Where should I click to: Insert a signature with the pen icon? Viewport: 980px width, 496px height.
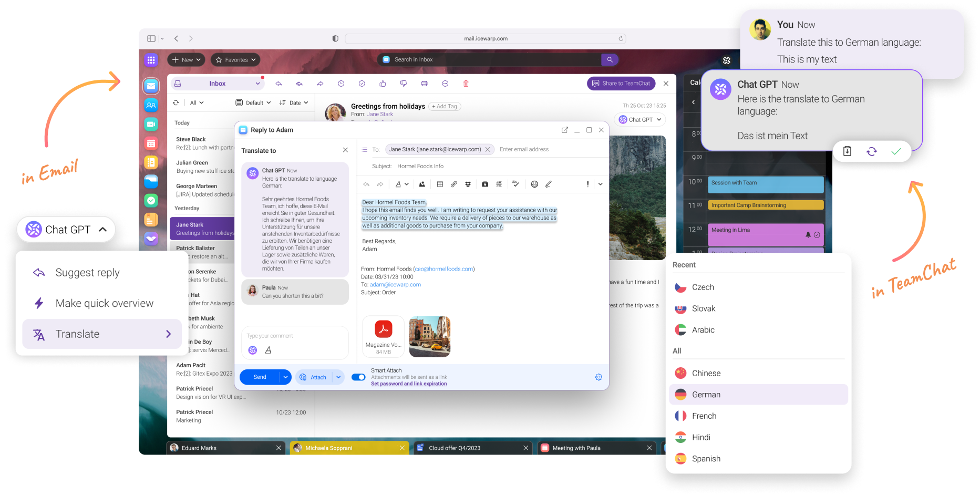(548, 184)
